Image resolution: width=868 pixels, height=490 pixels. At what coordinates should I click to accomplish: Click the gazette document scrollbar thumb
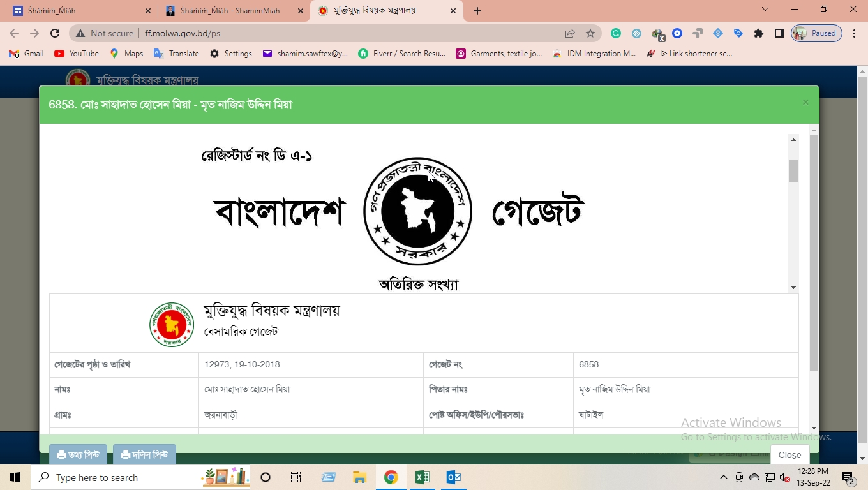tap(793, 170)
